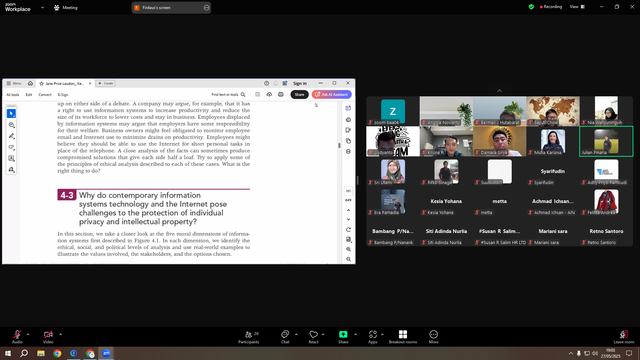Open the Edit menu in Acrobat

point(29,95)
